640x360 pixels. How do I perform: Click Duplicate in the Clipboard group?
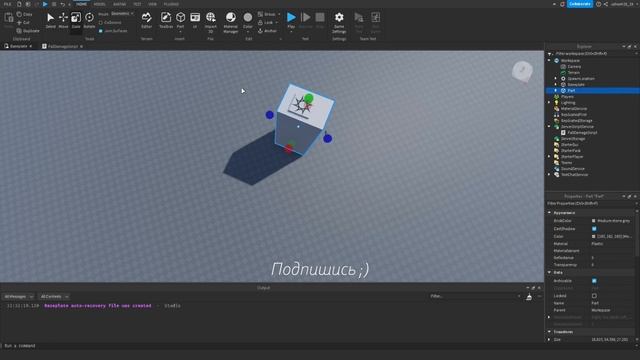[x=28, y=31]
